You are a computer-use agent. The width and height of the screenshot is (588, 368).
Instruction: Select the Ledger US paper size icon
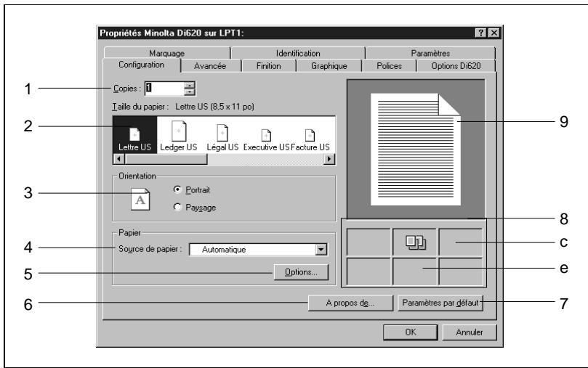tap(179, 131)
